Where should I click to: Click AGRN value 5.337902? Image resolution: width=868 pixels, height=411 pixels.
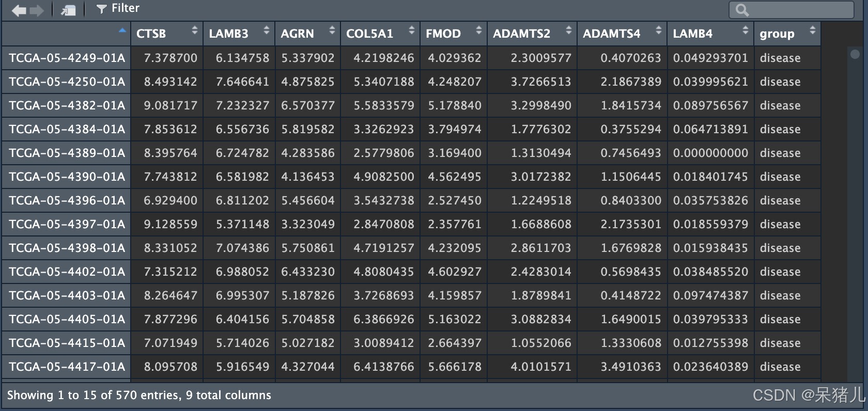tap(308, 58)
